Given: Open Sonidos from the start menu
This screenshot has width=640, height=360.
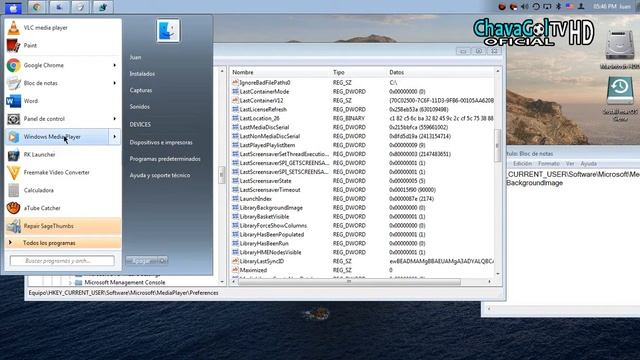Looking at the screenshot, I should coord(140,107).
